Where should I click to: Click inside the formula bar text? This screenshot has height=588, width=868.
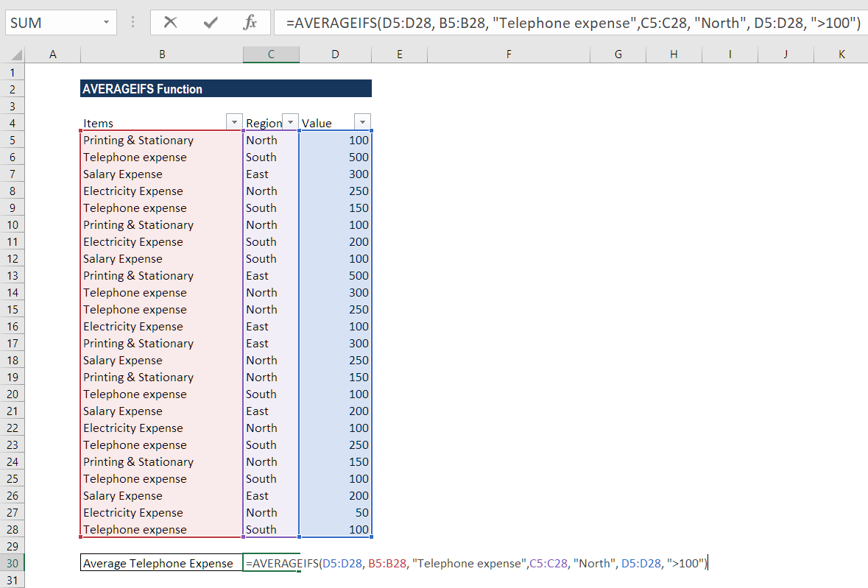515,22
